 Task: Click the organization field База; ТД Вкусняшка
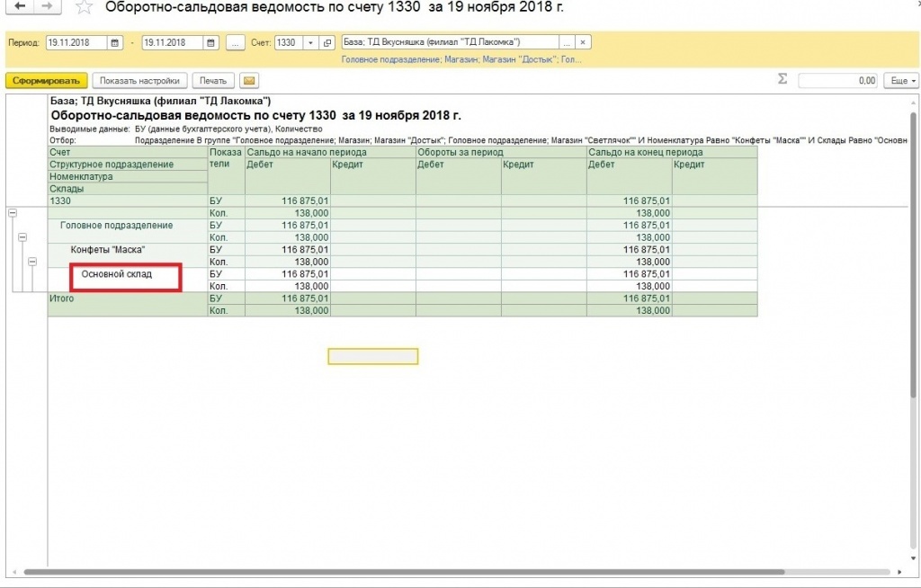[x=451, y=42]
